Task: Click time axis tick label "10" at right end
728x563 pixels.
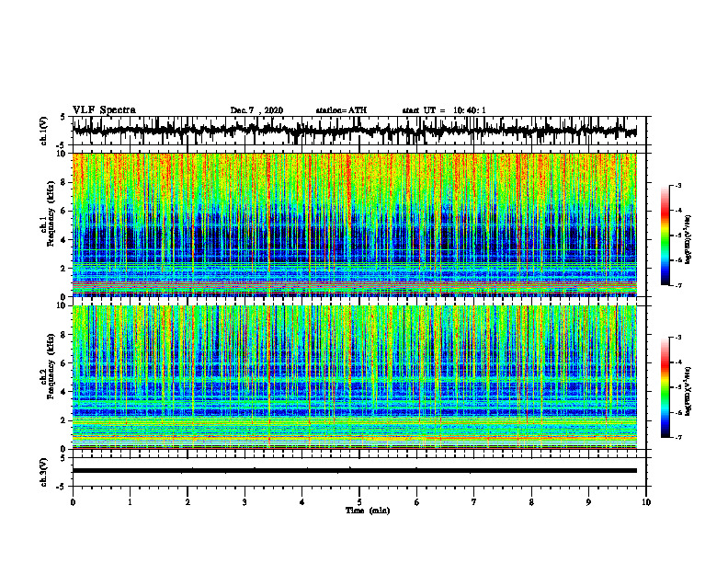Action: click(x=646, y=502)
